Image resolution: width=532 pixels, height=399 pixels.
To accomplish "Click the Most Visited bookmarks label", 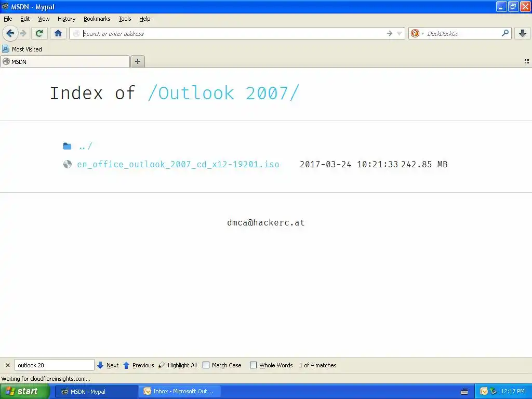I will (27, 49).
